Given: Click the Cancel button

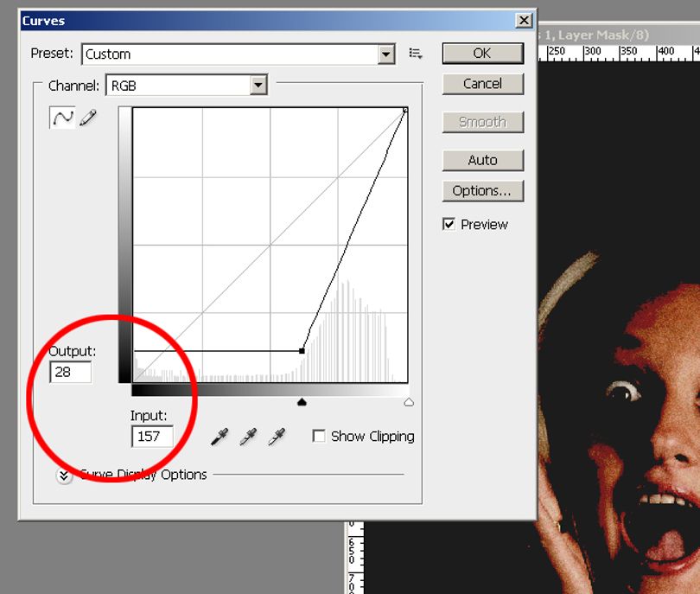Looking at the screenshot, I should pyautogui.click(x=482, y=84).
